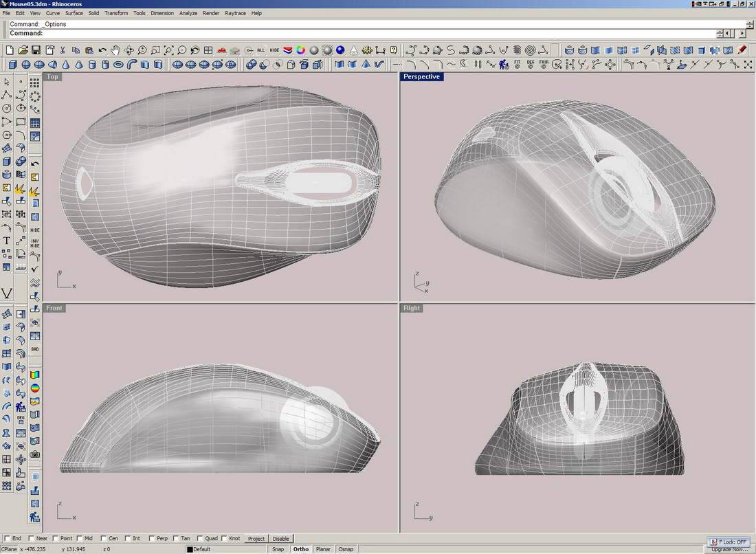This screenshot has height=554, width=756.
Task: Select the Box solid tool
Action: [x=13, y=65]
